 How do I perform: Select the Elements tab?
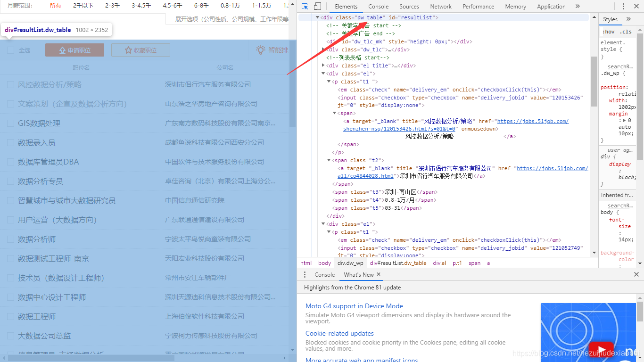[x=346, y=7]
